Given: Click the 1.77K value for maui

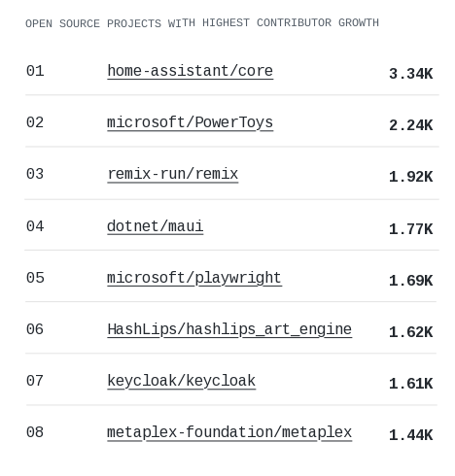Looking at the screenshot, I should click(x=411, y=229).
